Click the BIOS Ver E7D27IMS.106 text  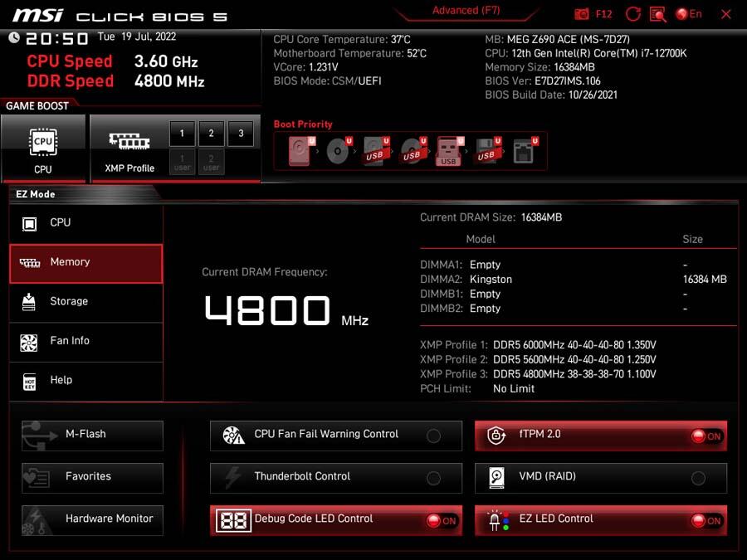tap(543, 81)
